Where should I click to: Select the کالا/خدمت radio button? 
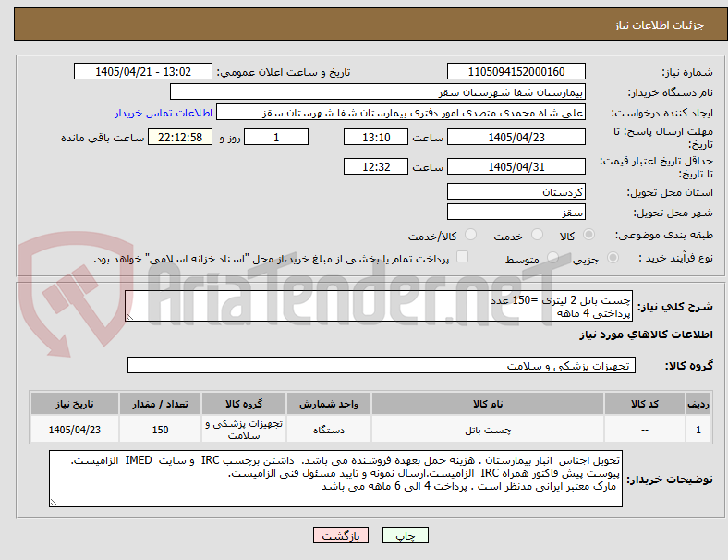pyautogui.click(x=471, y=235)
